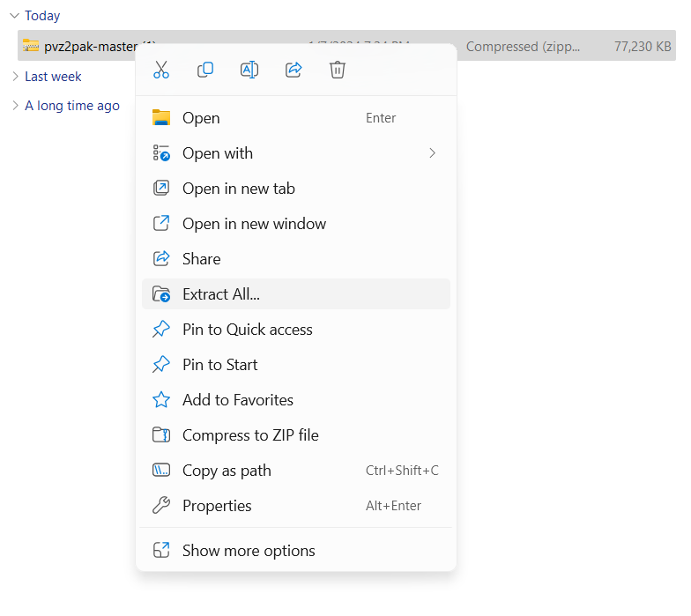Select Pin to Quick access
This screenshot has width=691, height=616.
(247, 330)
